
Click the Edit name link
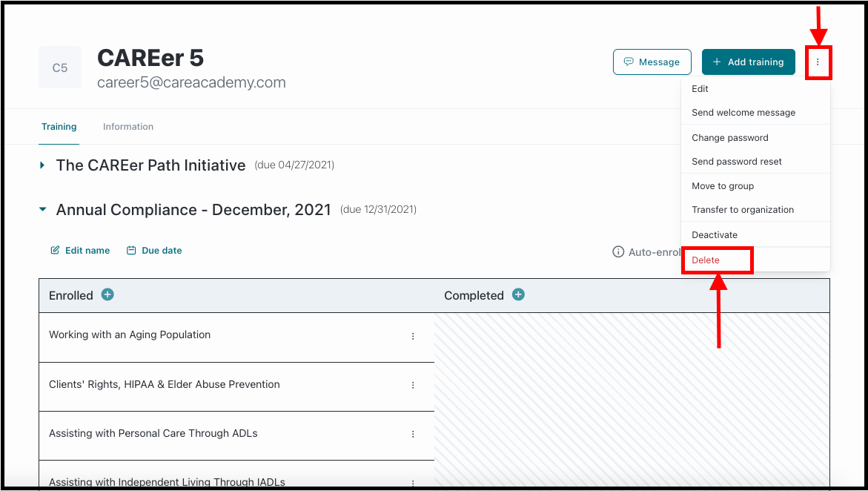click(x=80, y=251)
